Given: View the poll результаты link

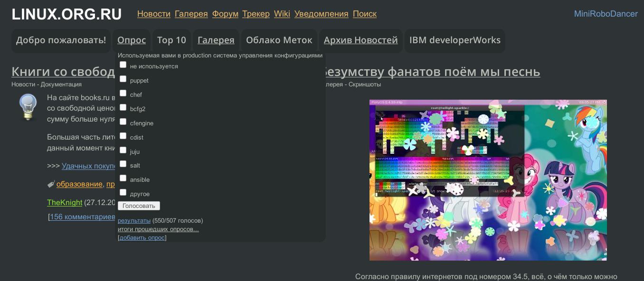Looking at the screenshot, I should (134, 221).
